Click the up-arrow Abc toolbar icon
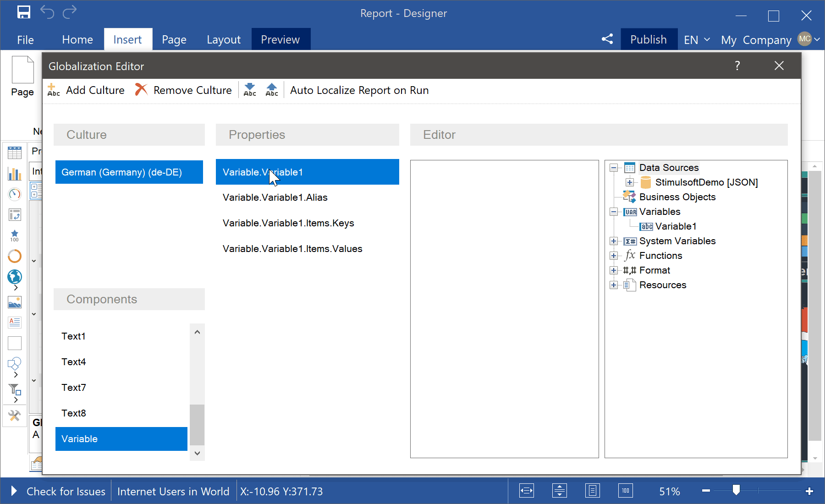 point(272,90)
